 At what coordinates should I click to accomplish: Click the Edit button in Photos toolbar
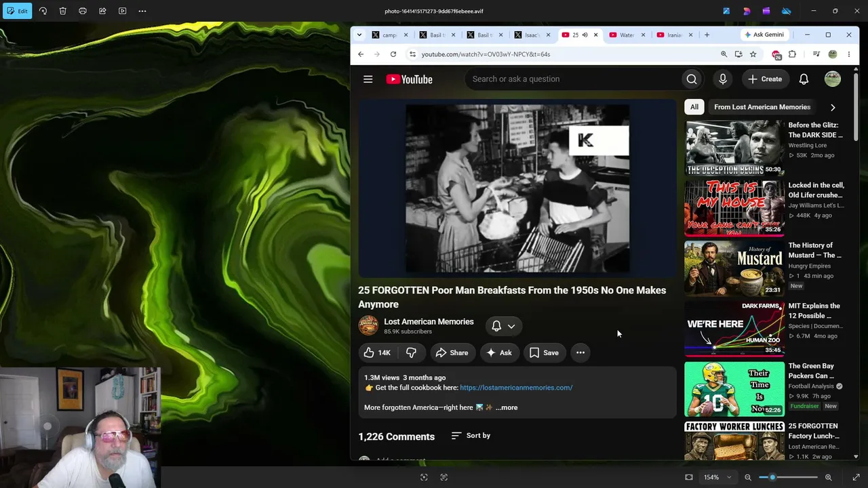pos(17,11)
